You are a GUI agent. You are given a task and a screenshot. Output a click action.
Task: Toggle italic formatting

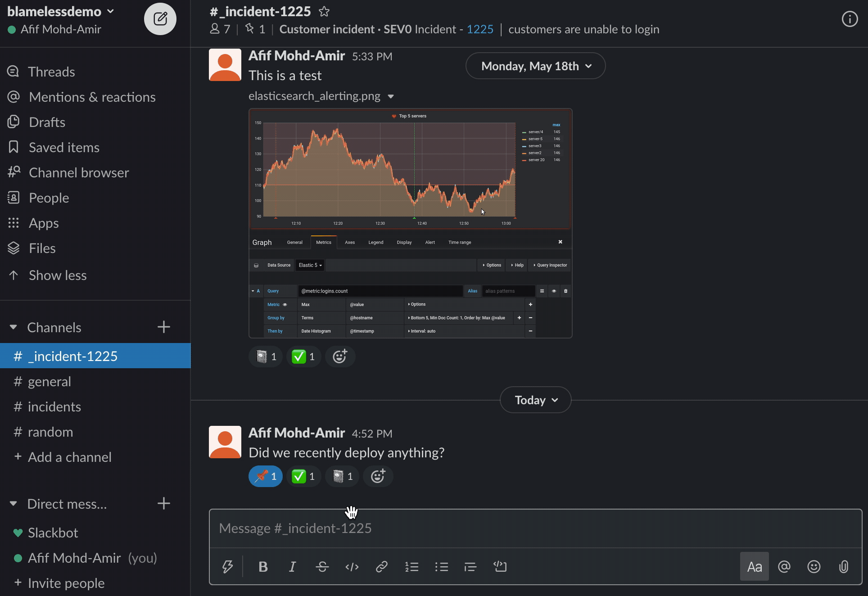(x=292, y=566)
